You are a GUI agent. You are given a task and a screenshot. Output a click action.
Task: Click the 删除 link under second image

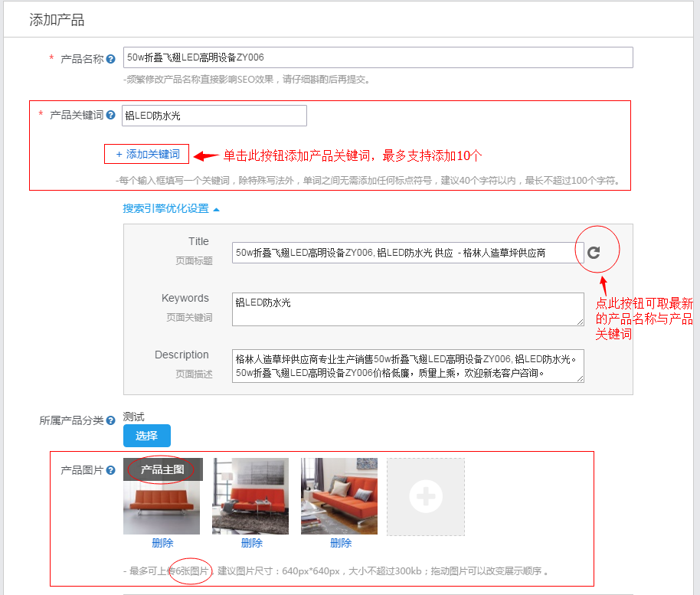[251, 543]
